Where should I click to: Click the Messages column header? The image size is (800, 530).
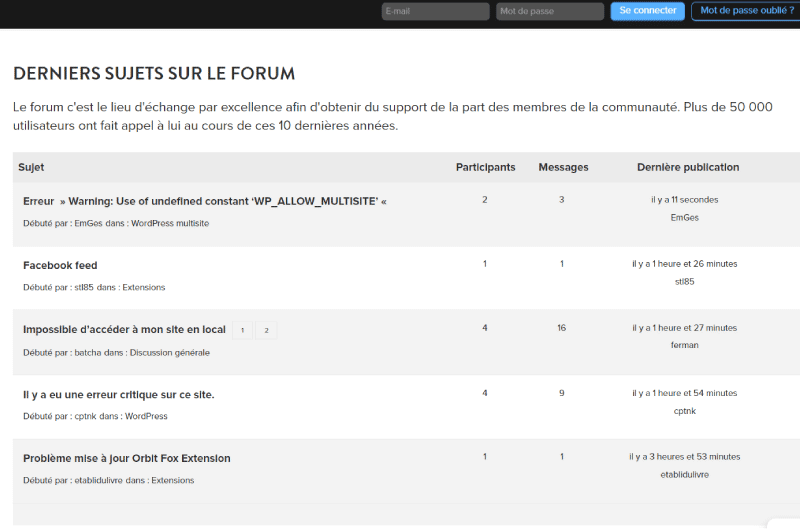563,167
